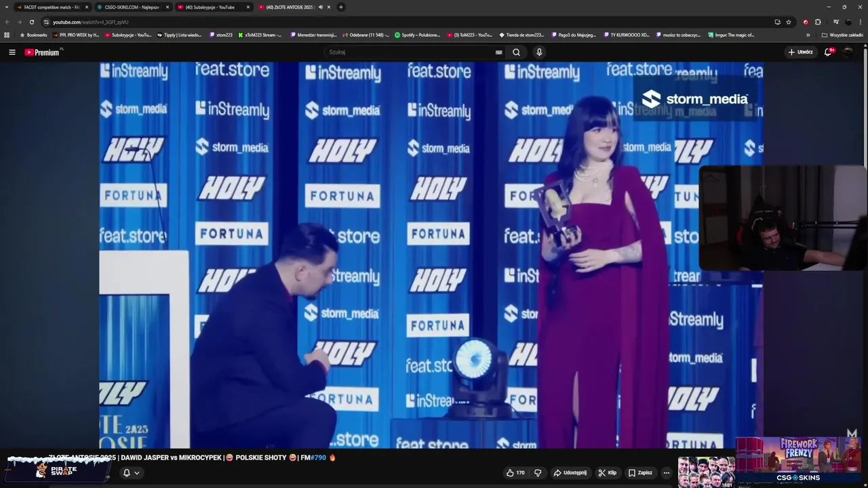Bookmark this page with star icon
Image resolution: width=868 pixels, height=488 pixels.
789,22
